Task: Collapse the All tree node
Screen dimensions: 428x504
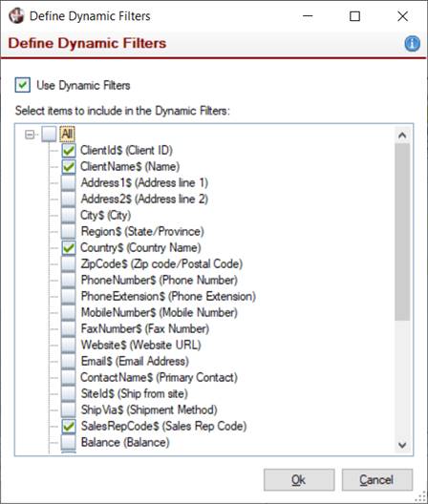Action: [30, 135]
